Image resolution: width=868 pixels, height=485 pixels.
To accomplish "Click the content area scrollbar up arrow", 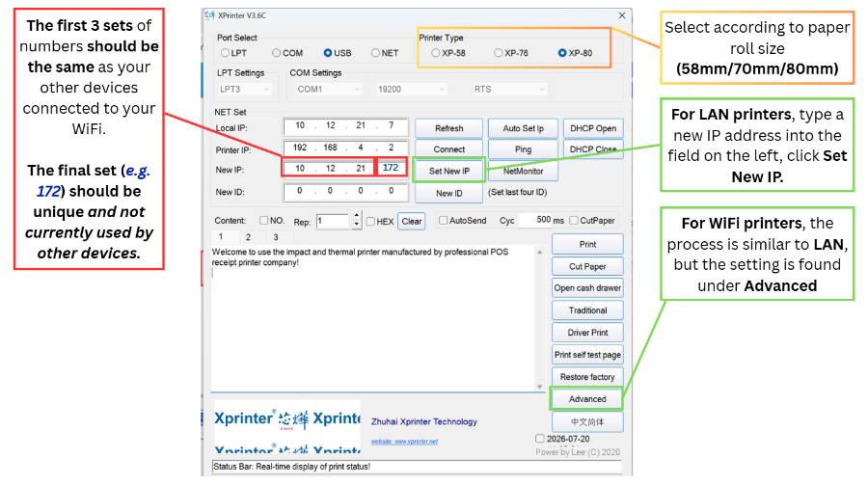I will [x=540, y=252].
